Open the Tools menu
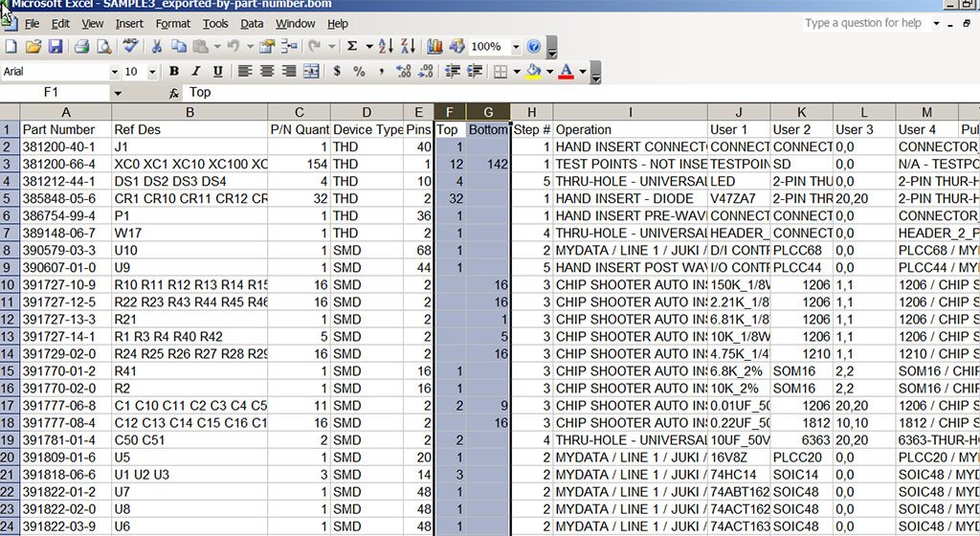 click(215, 24)
